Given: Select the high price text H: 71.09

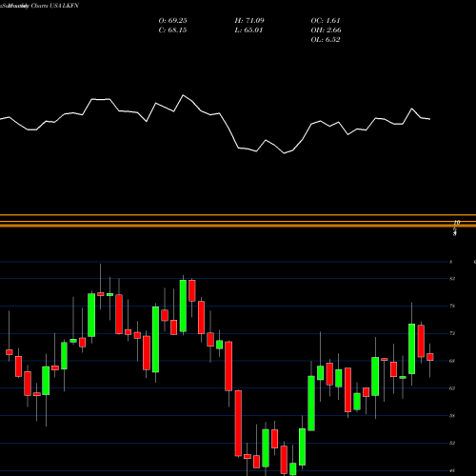Looking at the screenshot, I should (x=249, y=21).
